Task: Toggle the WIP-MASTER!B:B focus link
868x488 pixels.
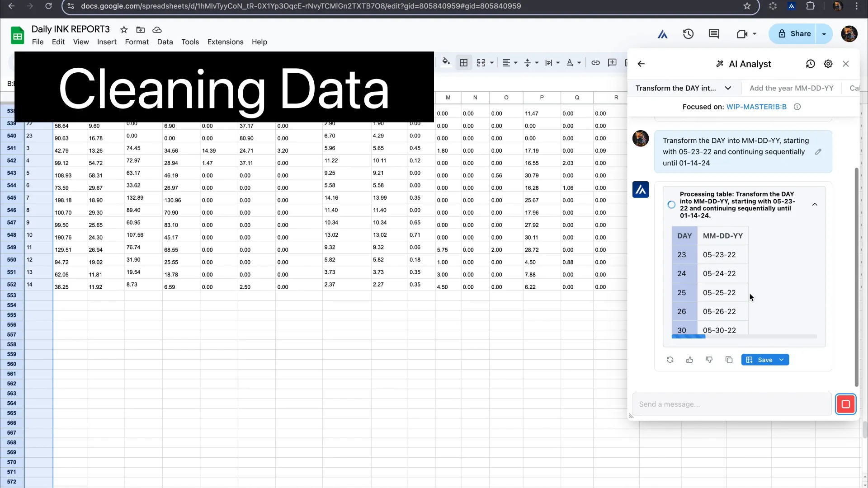Action: [x=757, y=106]
